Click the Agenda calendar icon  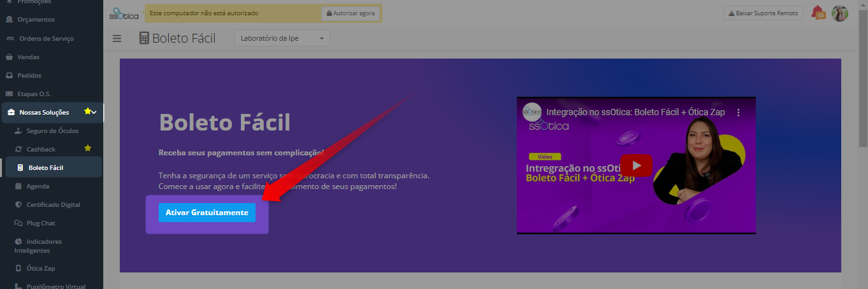click(18, 186)
